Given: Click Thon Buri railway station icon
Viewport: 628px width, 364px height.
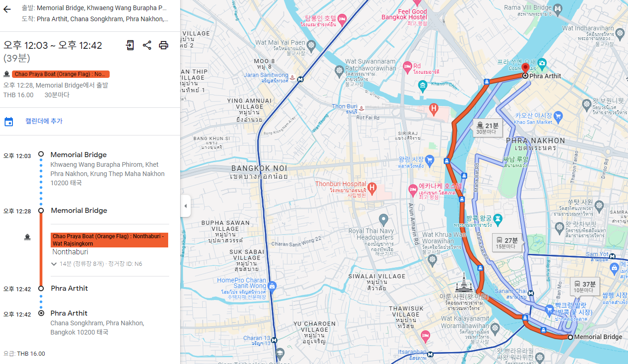Looking at the screenshot, I should (x=362, y=108).
